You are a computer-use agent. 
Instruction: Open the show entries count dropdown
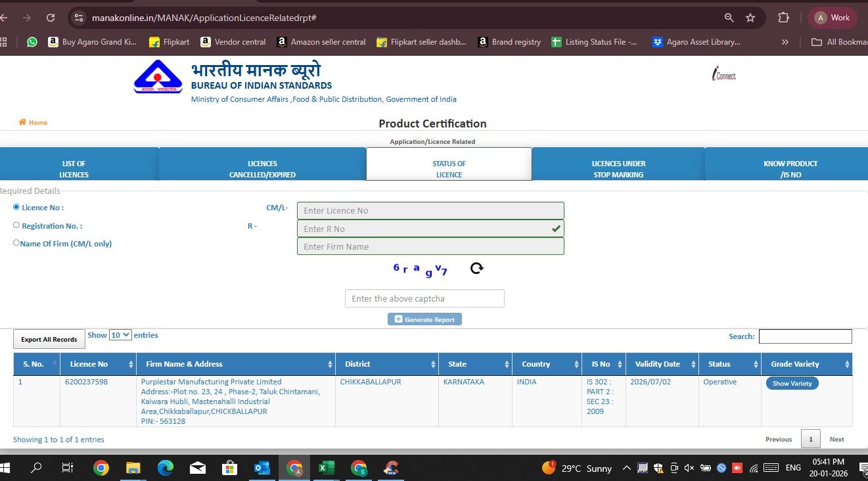click(120, 335)
